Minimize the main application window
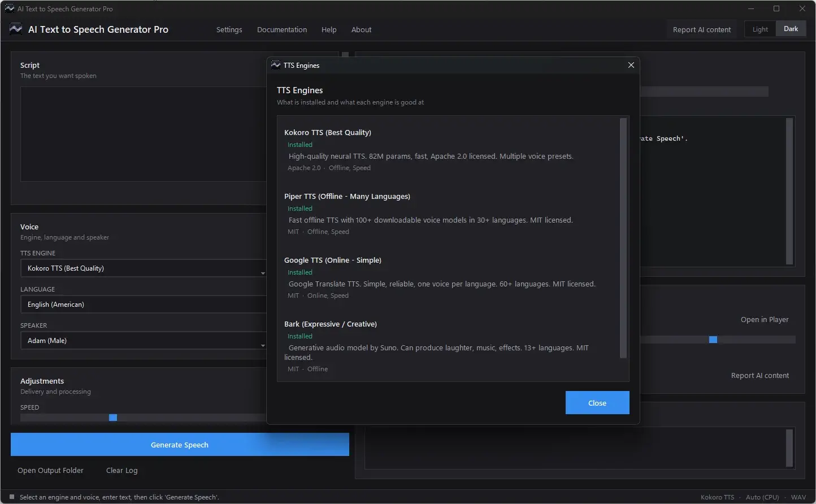 point(751,8)
